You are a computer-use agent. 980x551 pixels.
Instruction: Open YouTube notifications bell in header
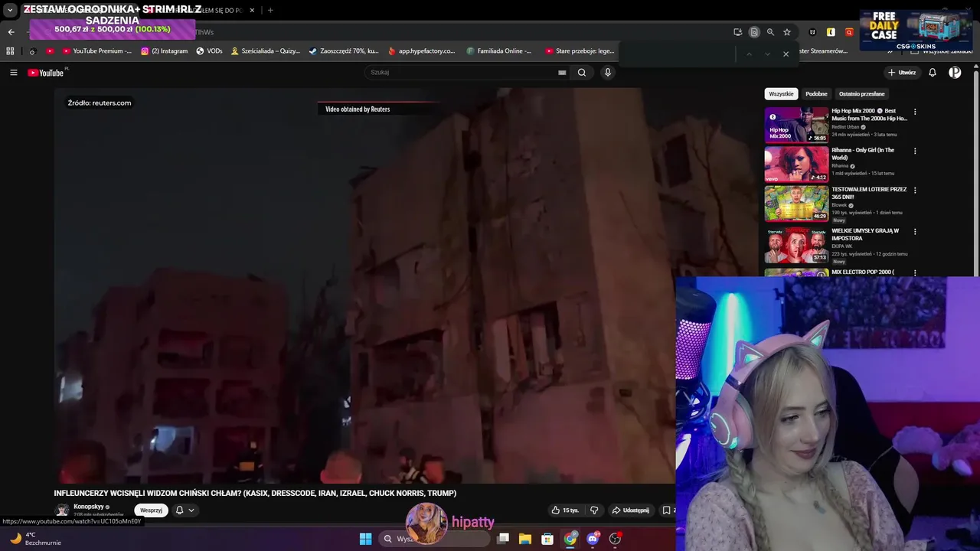click(933, 73)
